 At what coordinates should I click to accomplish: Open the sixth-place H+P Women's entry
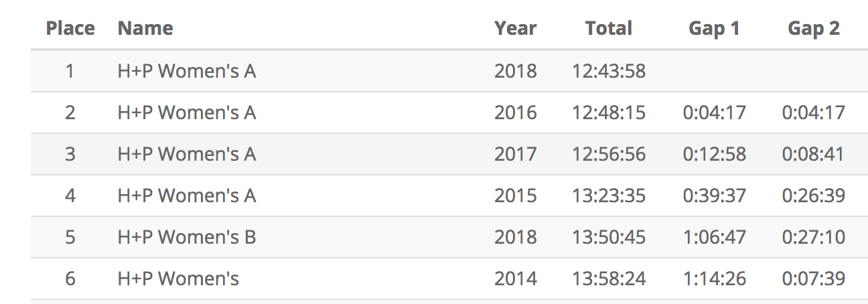pyautogui.click(x=178, y=279)
